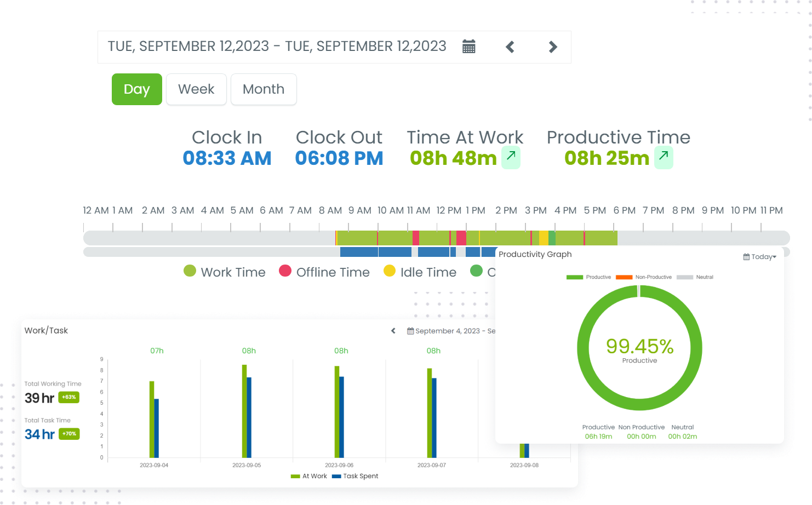Click the Offline Time pink legend dot
Screen dimensions: 812x505
[x=284, y=271]
